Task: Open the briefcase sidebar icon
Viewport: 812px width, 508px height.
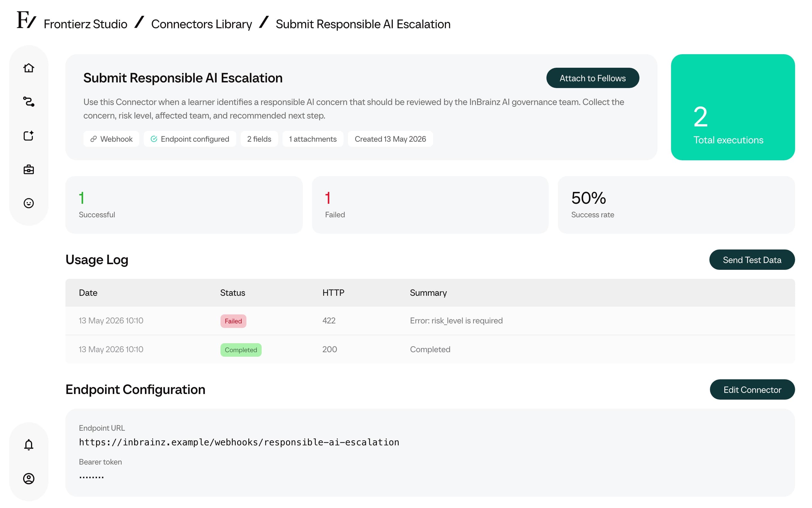Action: click(x=29, y=169)
